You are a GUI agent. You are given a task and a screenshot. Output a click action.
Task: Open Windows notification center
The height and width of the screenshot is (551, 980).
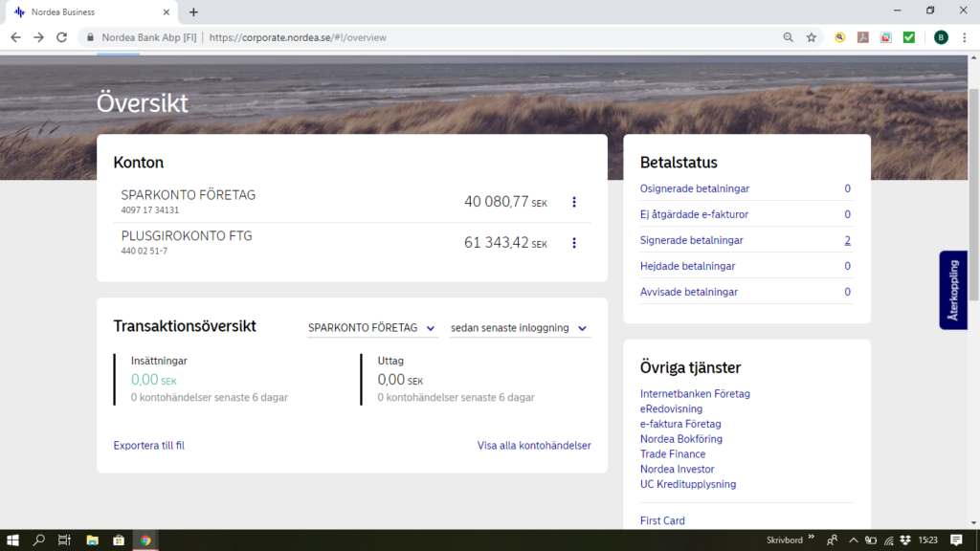(x=956, y=540)
